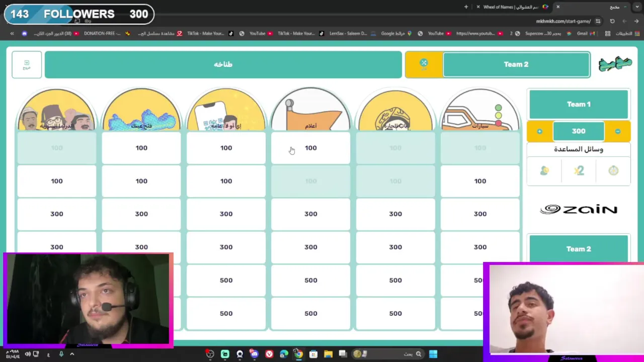The image size is (644, 362).
Task: Open the Google خرائط bookmark
Action: (396, 34)
